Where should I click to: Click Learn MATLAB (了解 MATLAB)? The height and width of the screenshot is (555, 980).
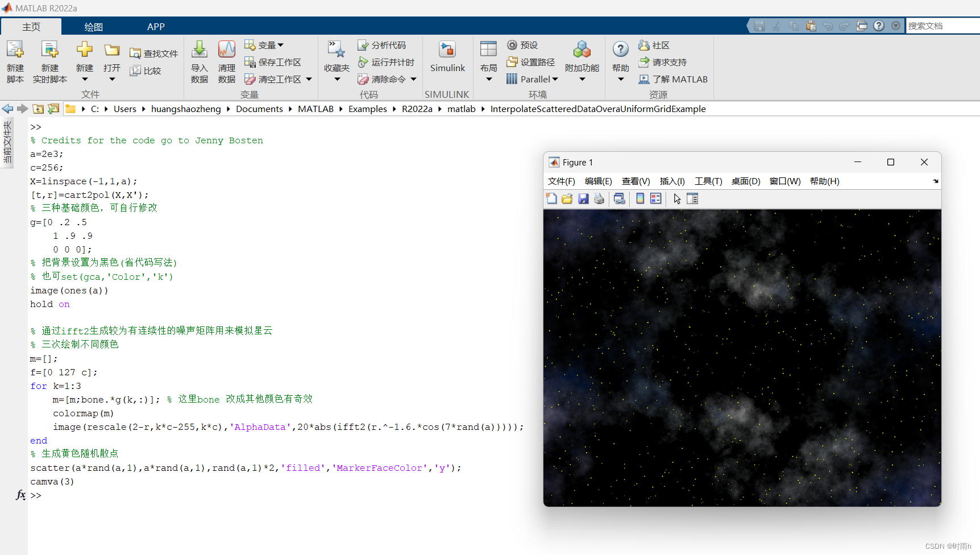(673, 79)
